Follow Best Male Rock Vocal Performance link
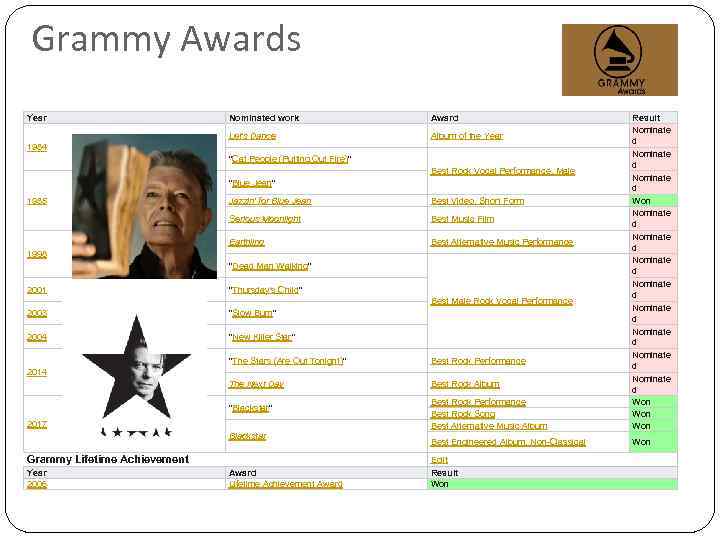This screenshot has height=540, width=720. [x=501, y=301]
